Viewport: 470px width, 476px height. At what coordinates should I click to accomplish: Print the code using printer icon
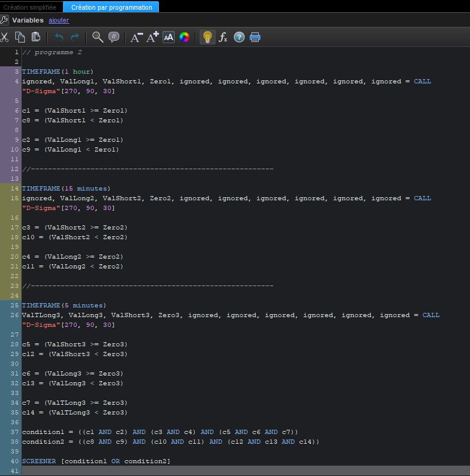coord(255,37)
